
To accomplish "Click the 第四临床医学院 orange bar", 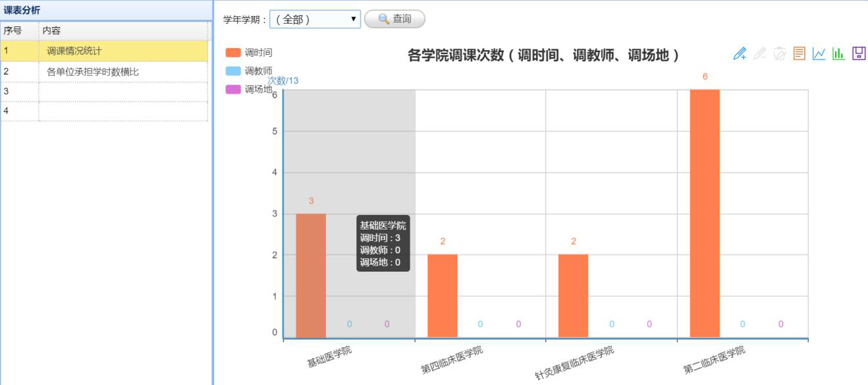I will tap(442, 296).
